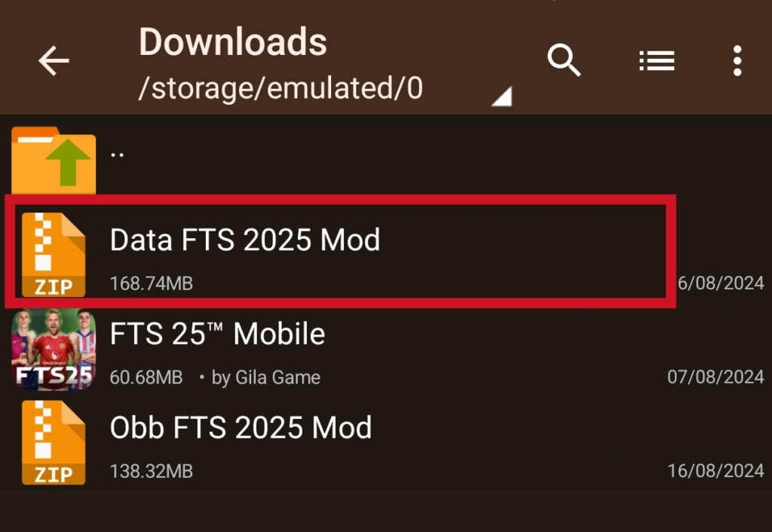Tap the back arrow icon
Image resolution: width=772 pixels, height=532 pixels.
click(x=52, y=62)
